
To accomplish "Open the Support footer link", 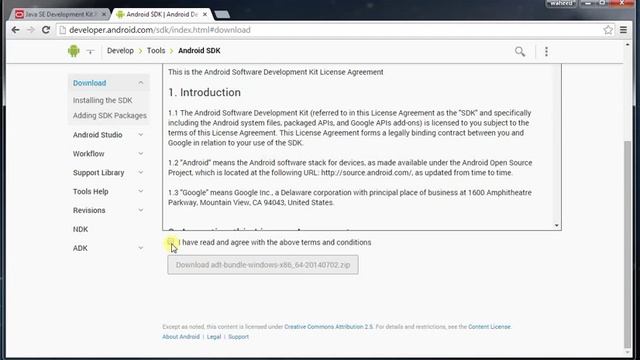I will [238, 337].
